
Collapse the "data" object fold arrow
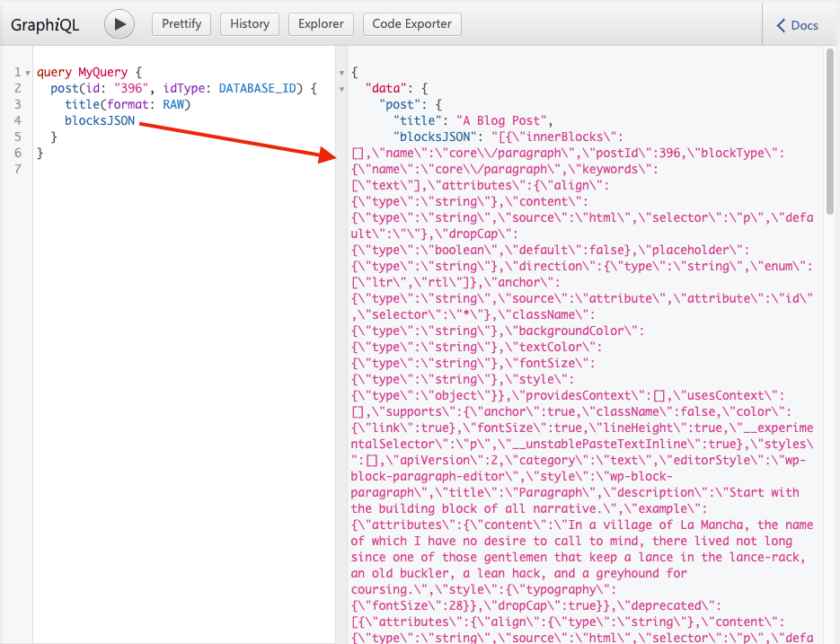pyautogui.click(x=341, y=89)
